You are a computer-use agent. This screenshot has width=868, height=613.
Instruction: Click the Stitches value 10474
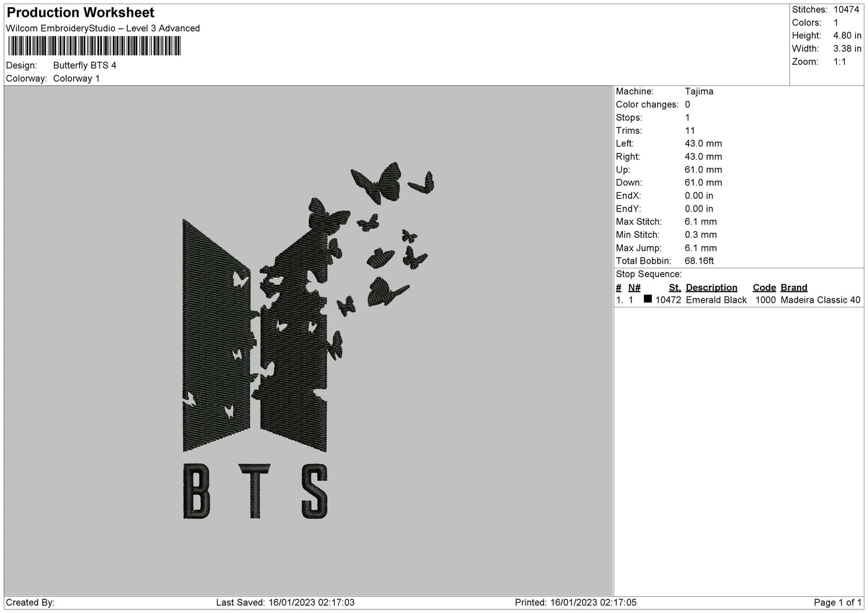click(846, 10)
